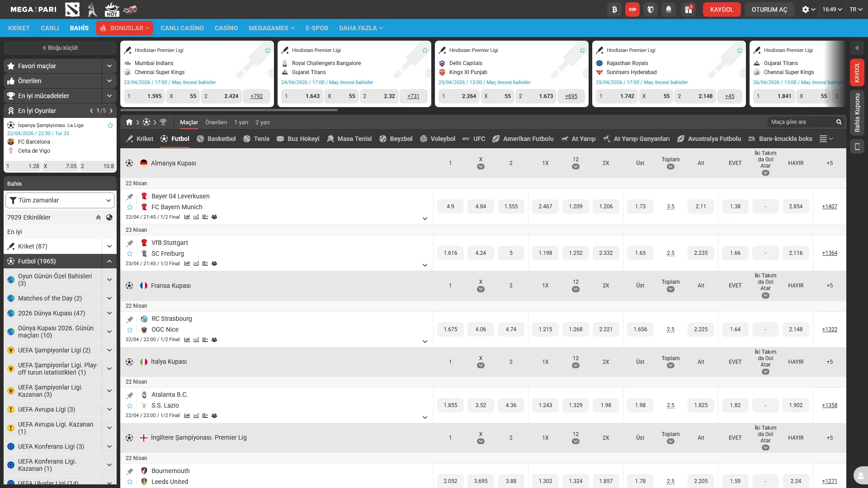Open CANLI CASİNO in main navigation
This screenshot has height=488, width=868.
(182, 28)
